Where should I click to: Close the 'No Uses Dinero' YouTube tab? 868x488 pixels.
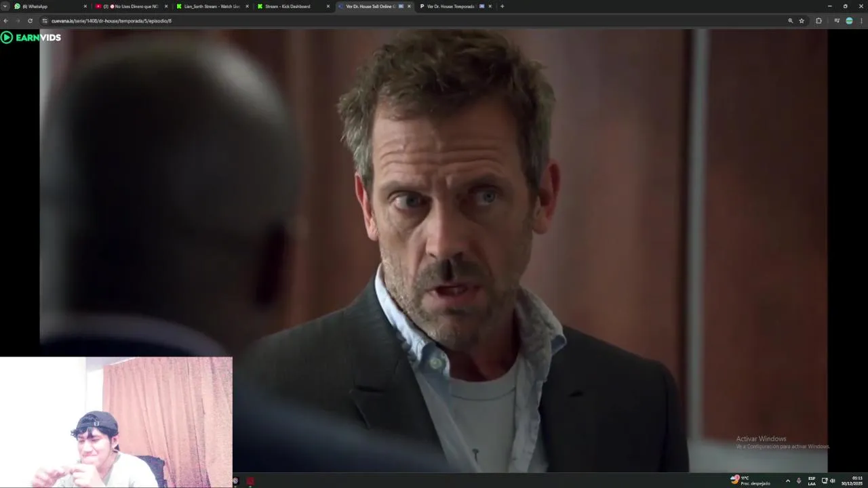(x=165, y=6)
